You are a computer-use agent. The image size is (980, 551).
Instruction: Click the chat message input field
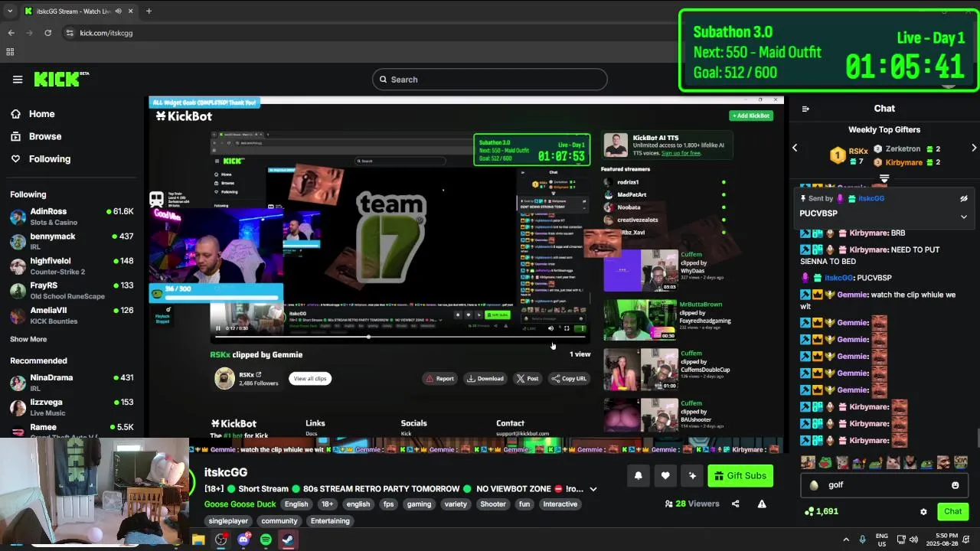884,485
